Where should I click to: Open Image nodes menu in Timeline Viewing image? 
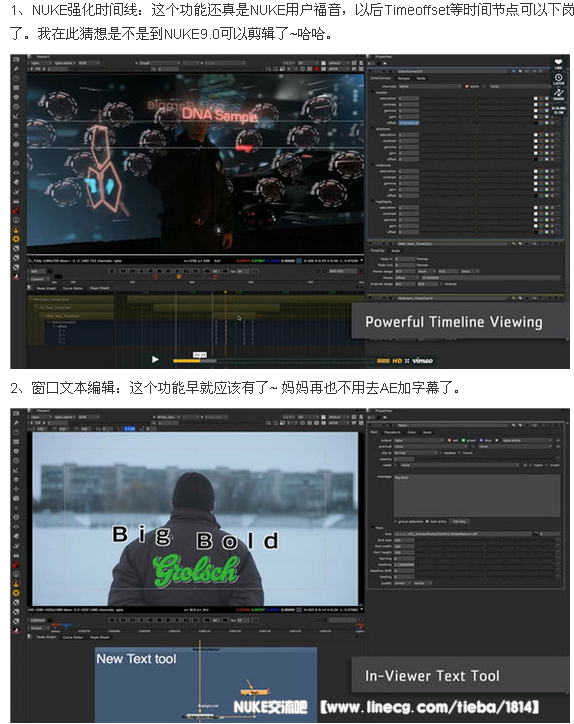click(x=16, y=59)
